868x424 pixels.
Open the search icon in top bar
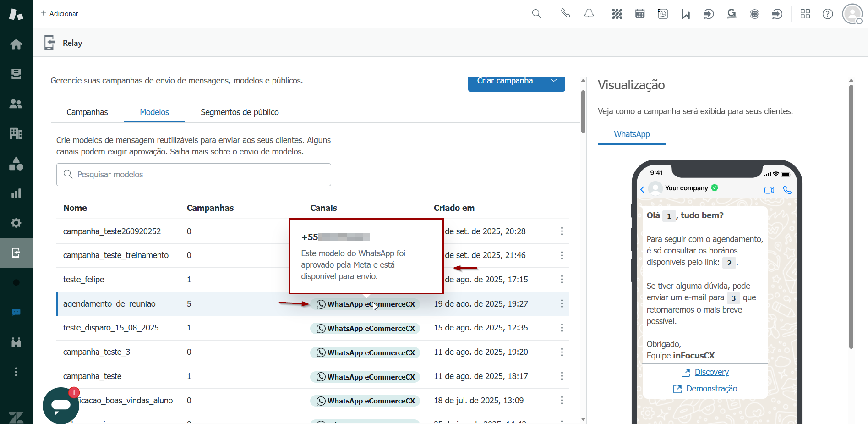(x=536, y=14)
